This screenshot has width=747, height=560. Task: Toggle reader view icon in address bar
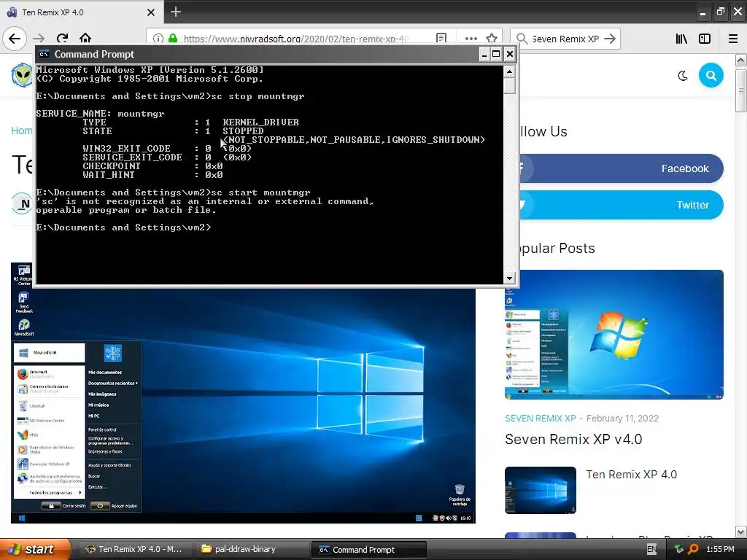(x=441, y=39)
